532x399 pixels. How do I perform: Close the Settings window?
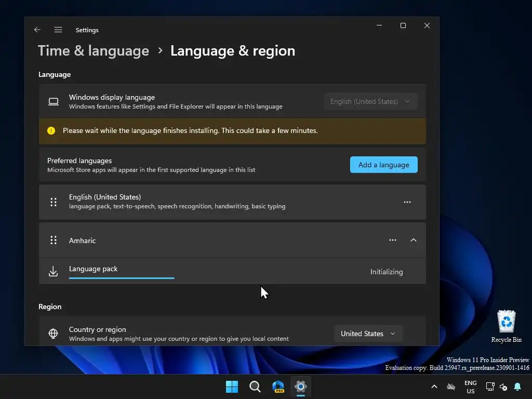pyautogui.click(x=427, y=25)
